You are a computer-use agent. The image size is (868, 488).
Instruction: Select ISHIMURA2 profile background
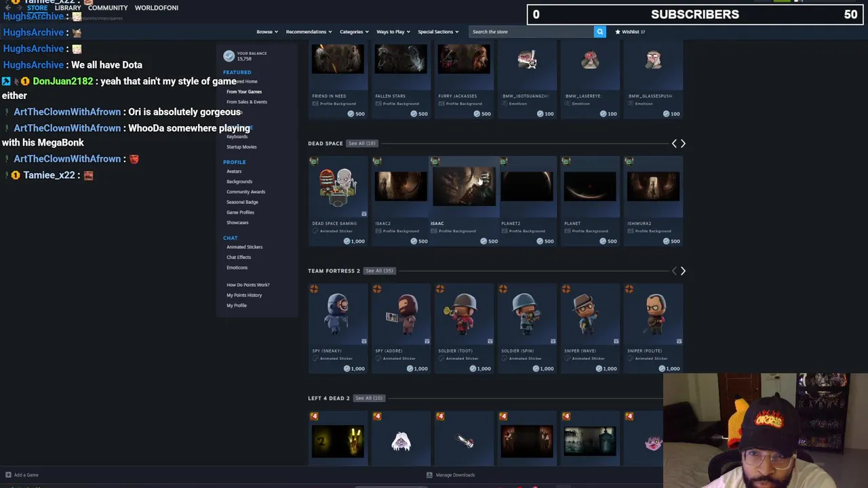pyautogui.click(x=653, y=201)
